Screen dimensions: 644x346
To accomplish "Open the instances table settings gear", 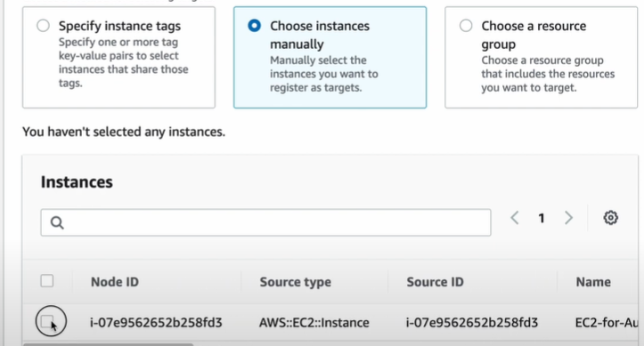I will click(610, 218).
